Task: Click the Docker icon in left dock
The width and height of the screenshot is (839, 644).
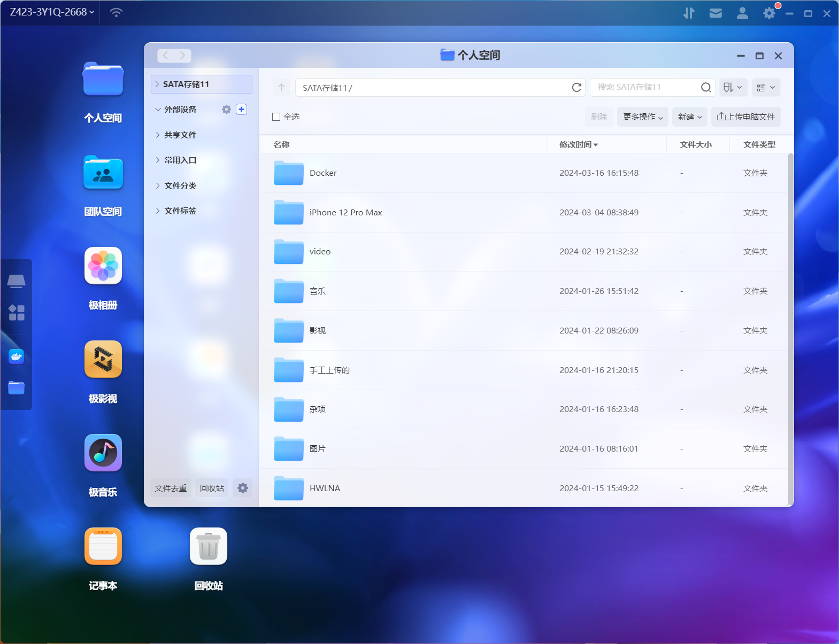Action: (x=17, y=356)
